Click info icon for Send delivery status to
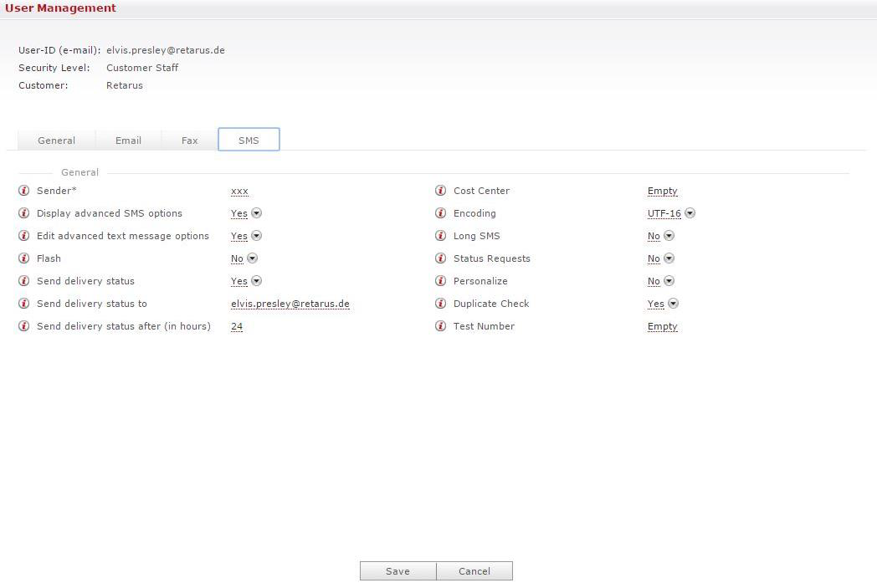The width and height of the screenshot is (877, 588). (23, 304)
